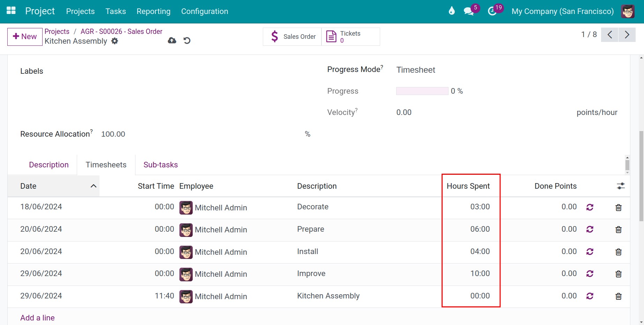
Task: Click the Start Time 11:40 cell
Action: (x=164, y=296)
